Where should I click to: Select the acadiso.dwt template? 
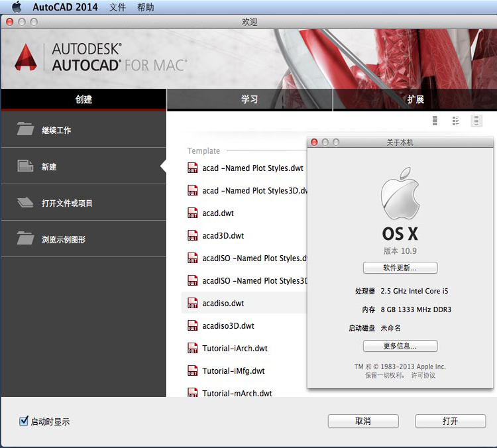(245, 303)
